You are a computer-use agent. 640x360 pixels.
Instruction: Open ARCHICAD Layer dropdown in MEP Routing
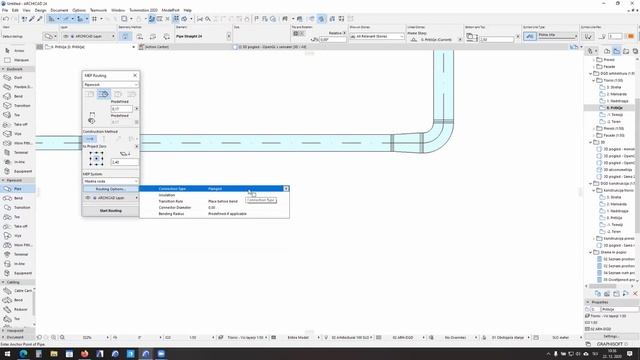111,198
